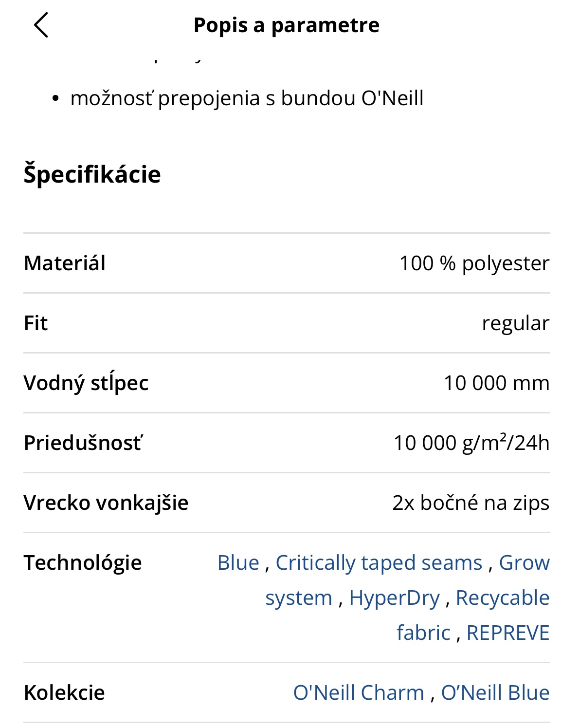Click the Fit row label
The image size is (561, 728).
click(x=36, y=323)
